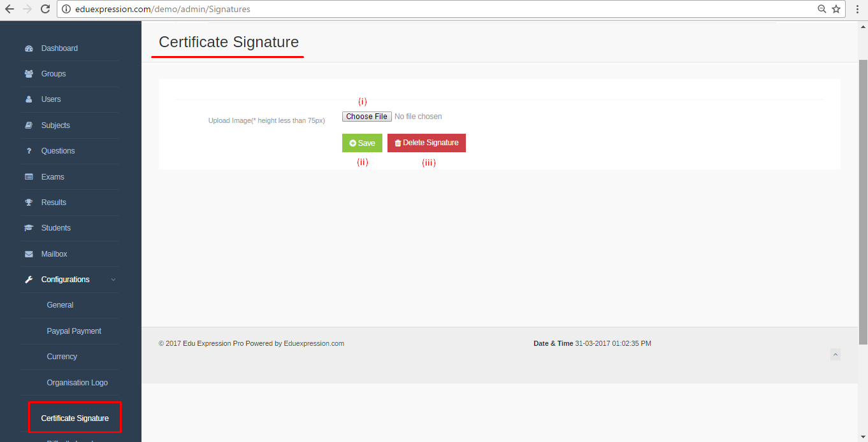Image resolution: width=868 pixels, height=442 pixels.
Task: Open Subjects in the sidebar
Action: point(55,125)
